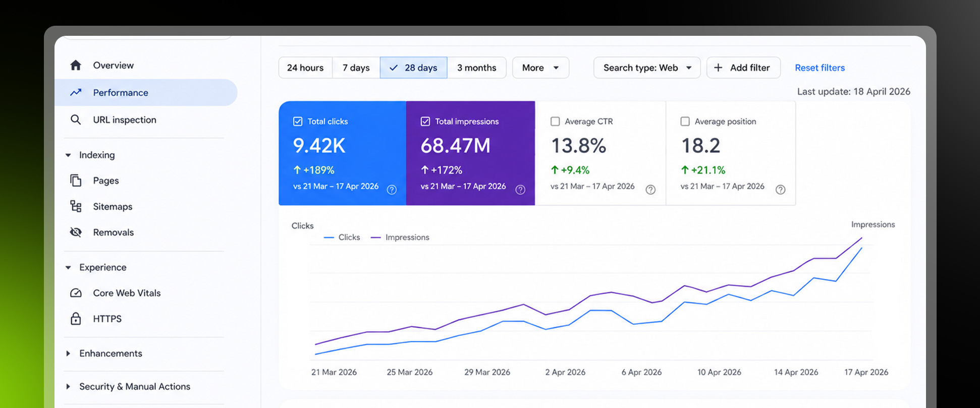This screenshot has width=980, height=408.
Task: Click the Pages documents icon
Action: (76, 181)
